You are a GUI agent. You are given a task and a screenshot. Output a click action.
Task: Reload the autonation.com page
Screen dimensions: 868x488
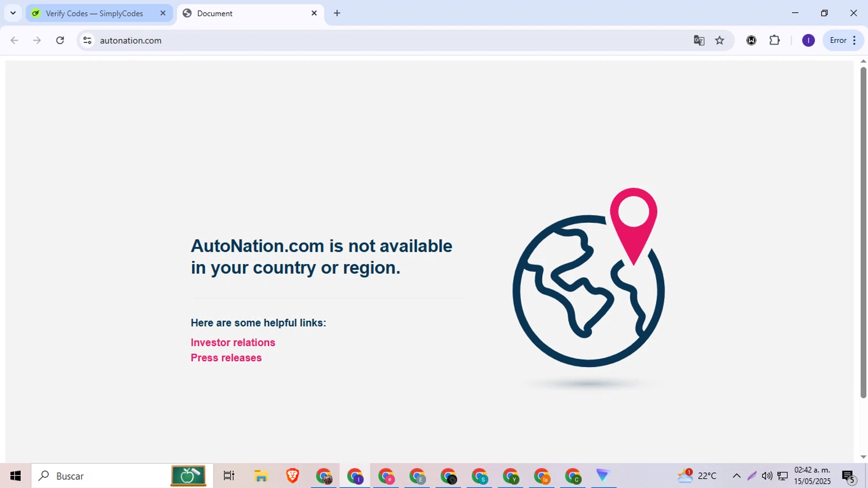pos(60,41)
